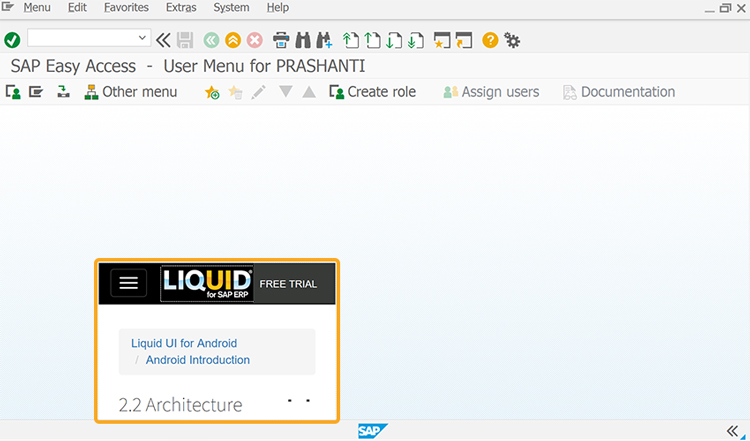
Task: Open the Help menu
Action: (277, 8)
